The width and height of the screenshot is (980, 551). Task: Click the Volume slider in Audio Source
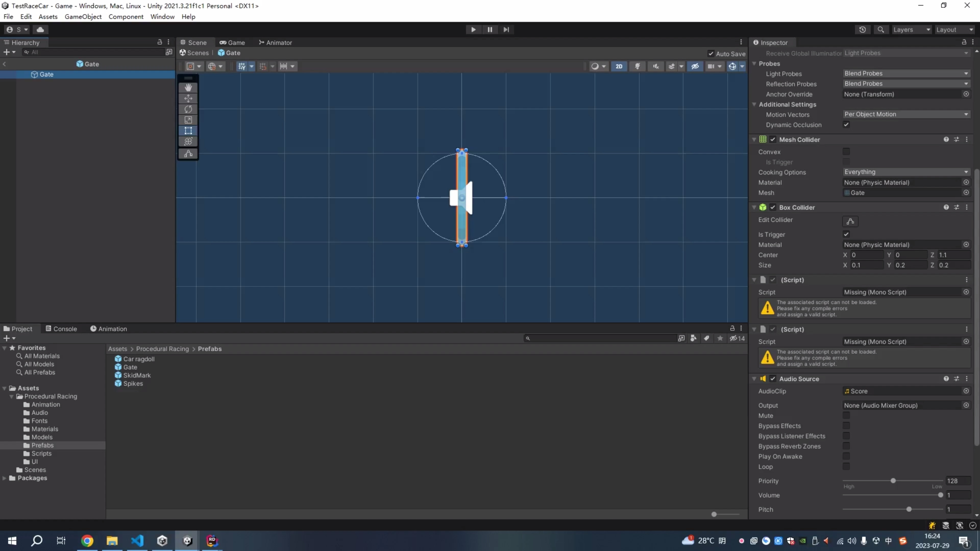pos(940,495)
